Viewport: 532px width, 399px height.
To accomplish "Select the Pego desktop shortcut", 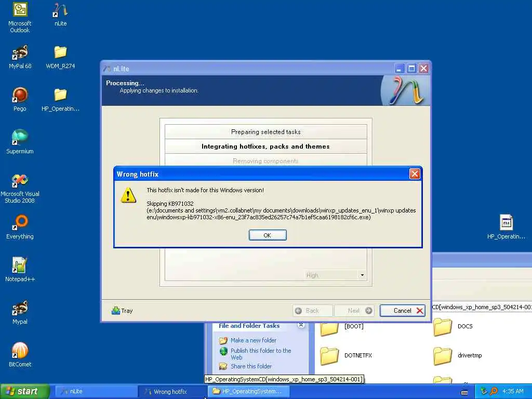I will [20, 99].
